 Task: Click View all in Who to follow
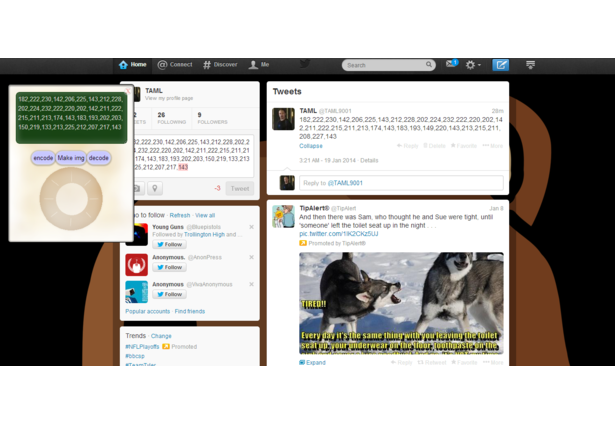205,215
